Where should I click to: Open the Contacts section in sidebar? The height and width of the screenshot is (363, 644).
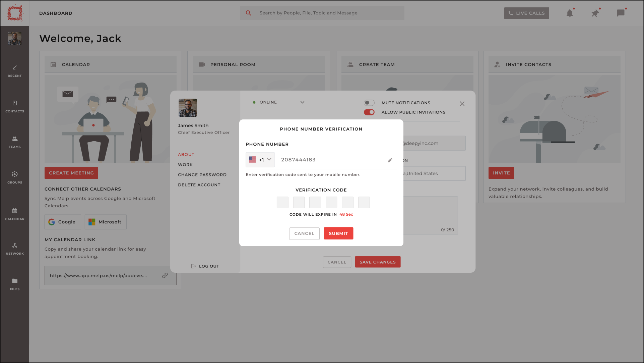(x=15, y=106)
